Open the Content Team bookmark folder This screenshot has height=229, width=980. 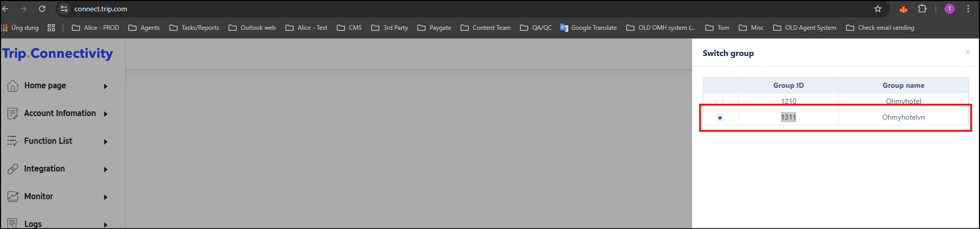(486, 28)
